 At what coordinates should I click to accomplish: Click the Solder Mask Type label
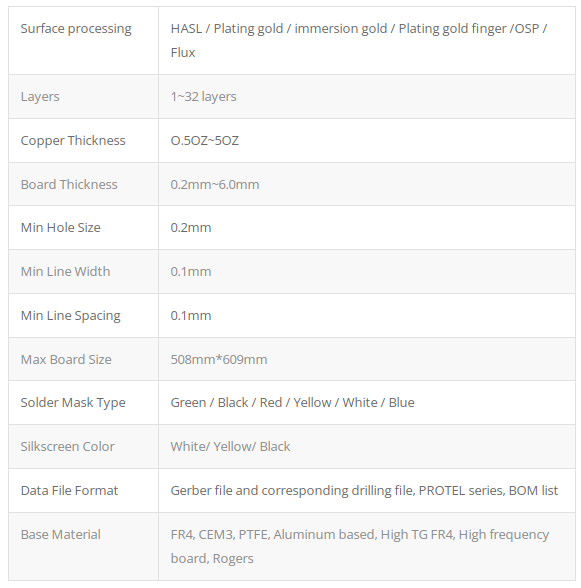click(x=73, y=403)
